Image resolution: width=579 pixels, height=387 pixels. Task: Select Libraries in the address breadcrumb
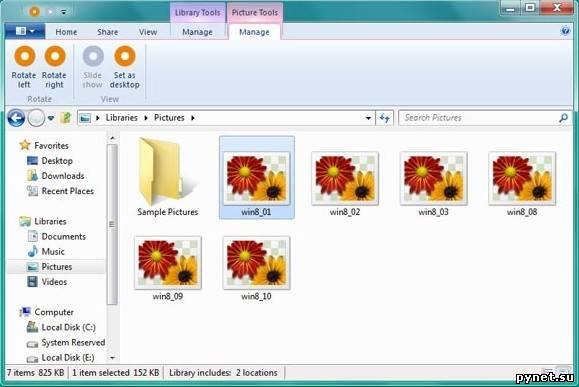click(121, 118)
